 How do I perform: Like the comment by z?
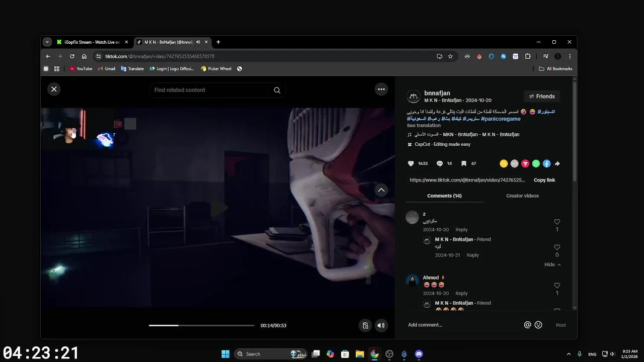(x=557, y=222)
